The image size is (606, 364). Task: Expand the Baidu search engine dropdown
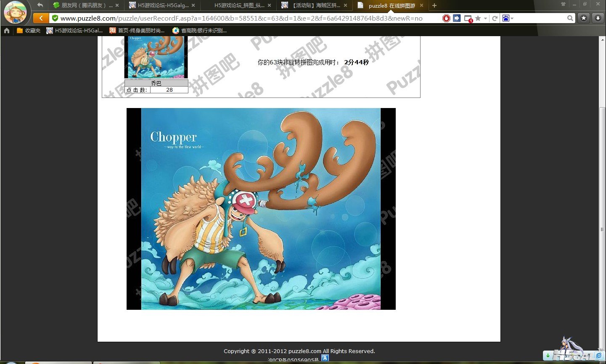[x=512, y=18]
